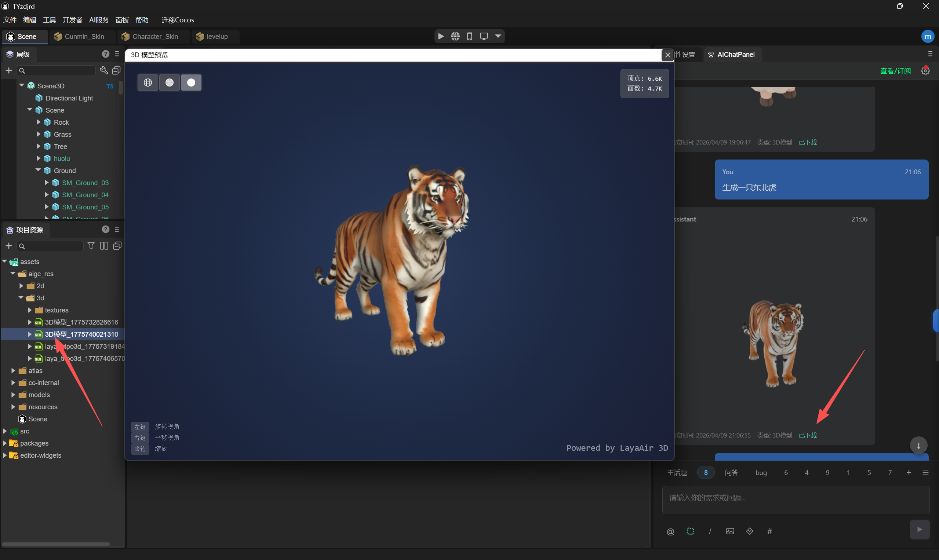This screenshot has width=939, height=560.
Task: Expand the Rock node
Action: pyautogui.click(x=38, y=122)
